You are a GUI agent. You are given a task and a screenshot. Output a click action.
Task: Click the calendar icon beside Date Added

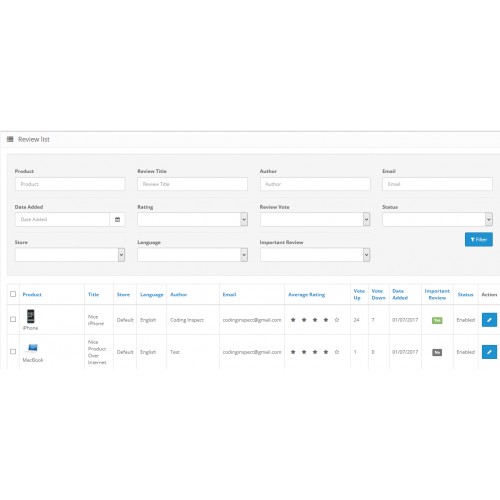(117, 219)
